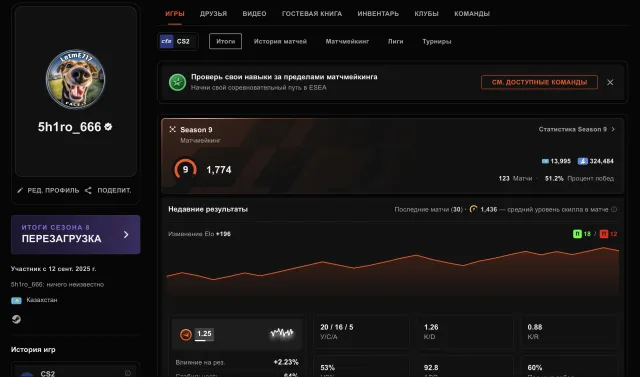Click the red П losses badge
The width and height of the screenshot is (640, 377).
pos(604,234)
